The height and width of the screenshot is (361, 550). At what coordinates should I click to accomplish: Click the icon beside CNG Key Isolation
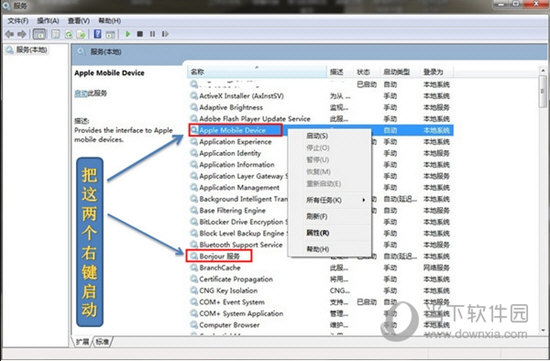(194, 290)
